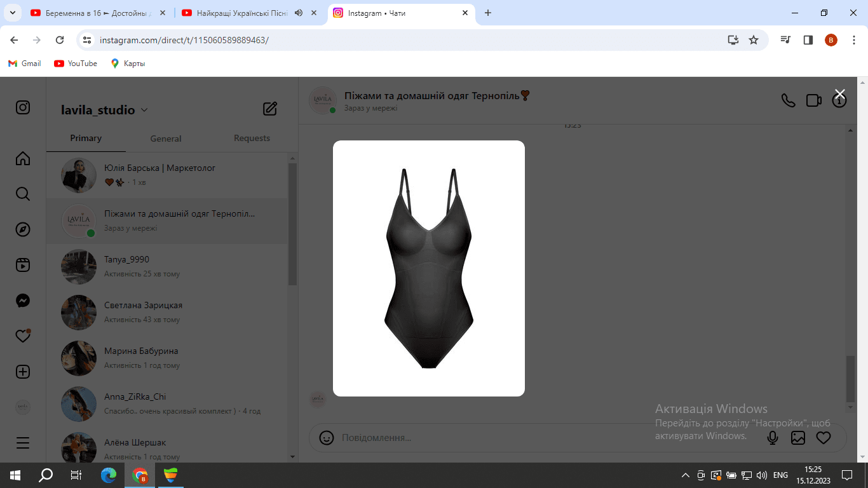Open chat with Tanya_9990
The width and height of the screenshot is (868, 488).
167,267
